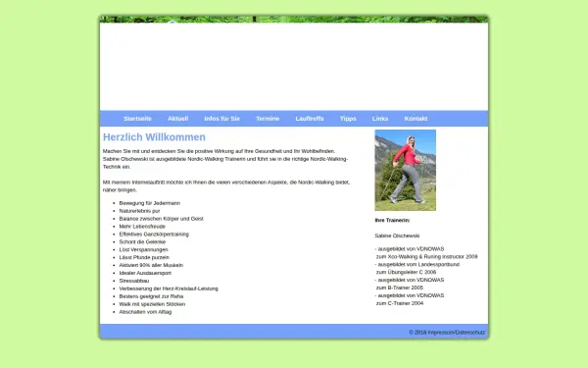Click the forest header banner image
The image size is (588, 368).
pyautogui.click(x=294, y=20)
